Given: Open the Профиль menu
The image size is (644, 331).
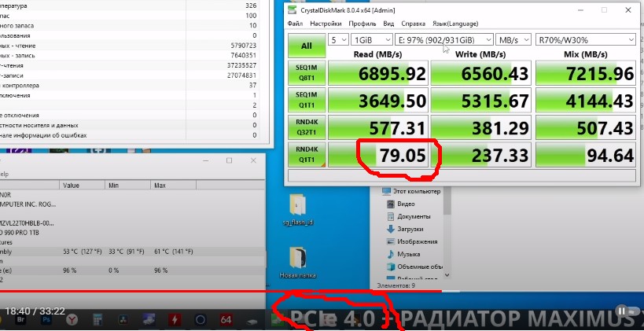Looking at the screenshot, I should (x=362, y=24).
